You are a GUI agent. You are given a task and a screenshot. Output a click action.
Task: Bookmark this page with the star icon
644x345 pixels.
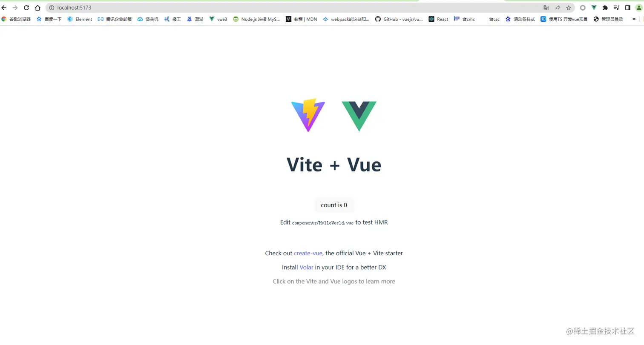coord(569,8)
